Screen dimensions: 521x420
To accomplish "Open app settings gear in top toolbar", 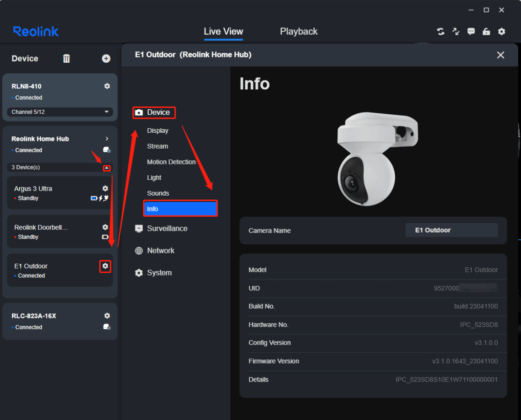I will [x=502, y=32].
